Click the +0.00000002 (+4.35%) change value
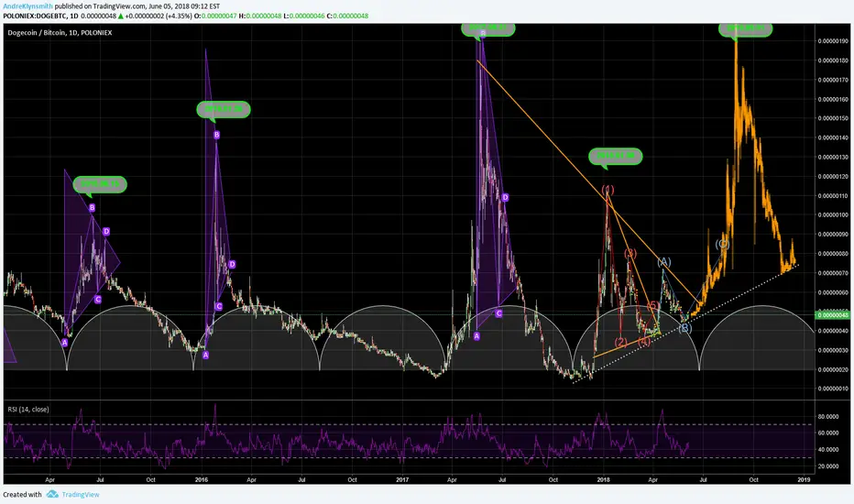This screenshot has width=854, height=504. point(159,16)
